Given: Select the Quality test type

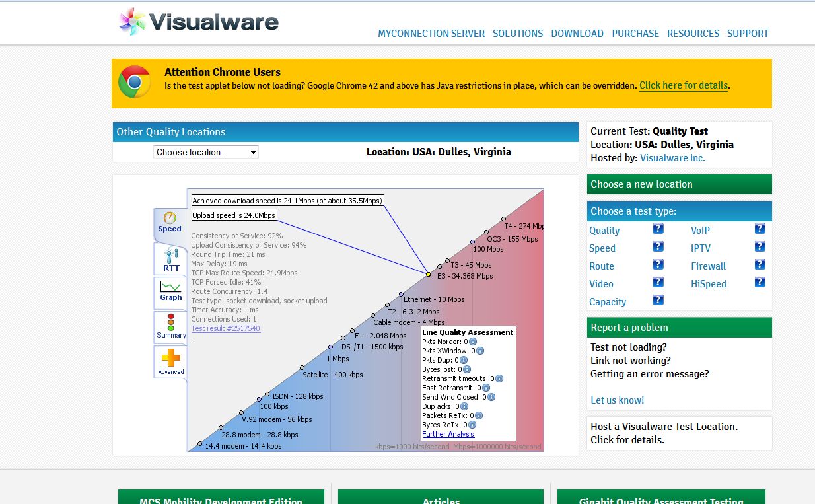Looking at the screenshot, I should (604, 231).
